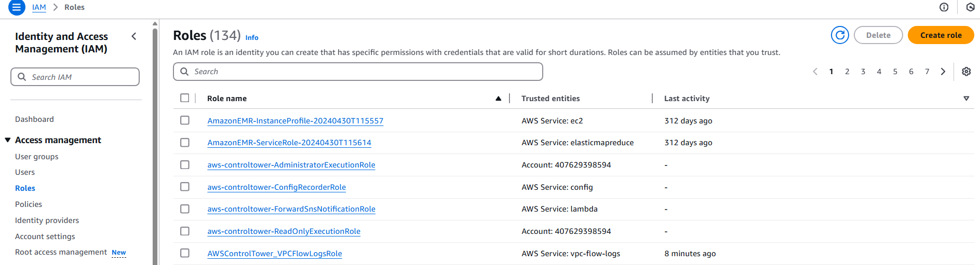Screen dimensions: 980x265
Task: Navigate to User groups
Action: click(x=37, y=157)
